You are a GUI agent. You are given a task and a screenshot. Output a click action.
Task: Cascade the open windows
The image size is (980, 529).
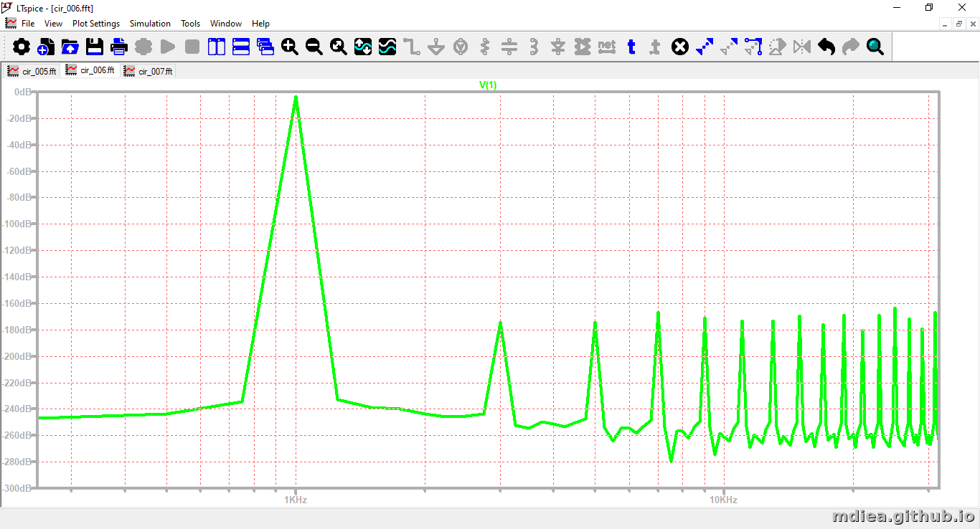pyautogui.click(x=265, y=47)
